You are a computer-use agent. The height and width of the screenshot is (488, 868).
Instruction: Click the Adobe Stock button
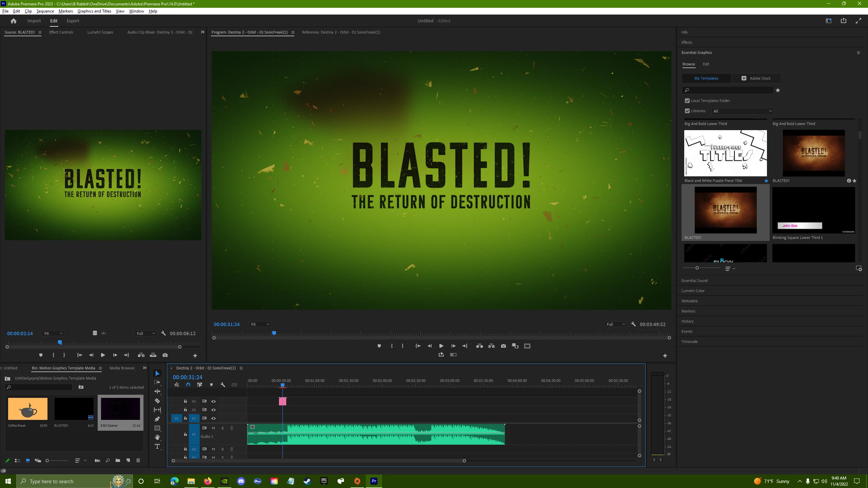pyautogui.click(x=756, y=78)
